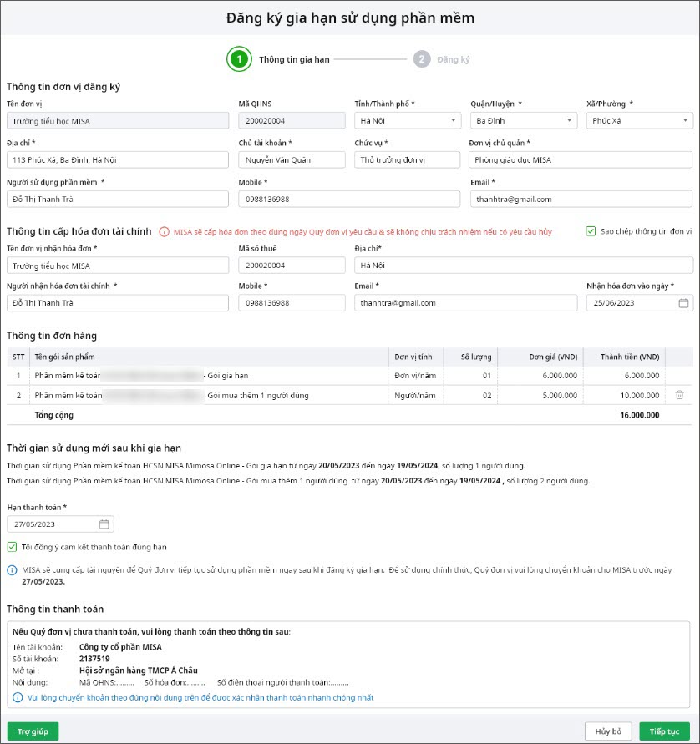Click the total 16.000.000
This screenshot has height=744, width=700.
click(640, 415)
